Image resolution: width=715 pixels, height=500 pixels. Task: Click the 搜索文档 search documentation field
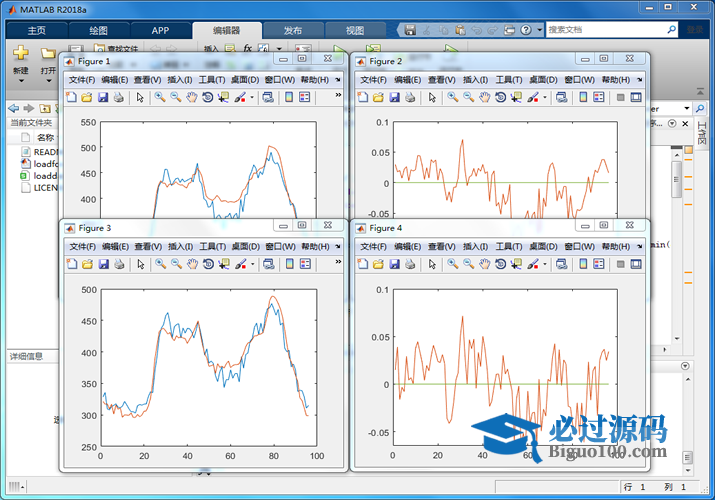606,30
